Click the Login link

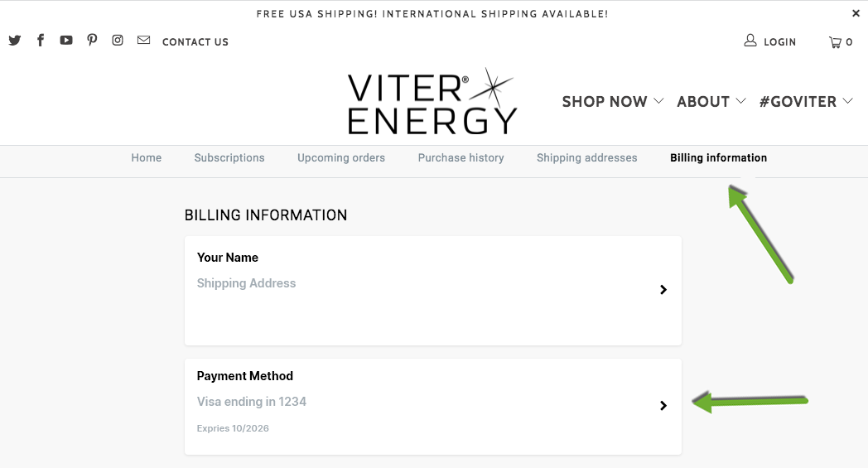coord(770,42)
